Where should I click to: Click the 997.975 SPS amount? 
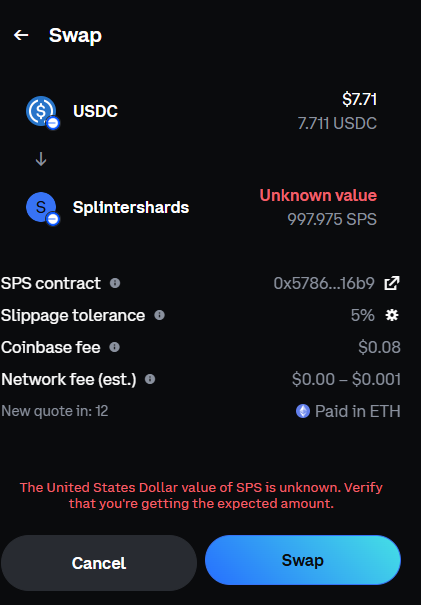pyautogui.click(x=332, y=219)
